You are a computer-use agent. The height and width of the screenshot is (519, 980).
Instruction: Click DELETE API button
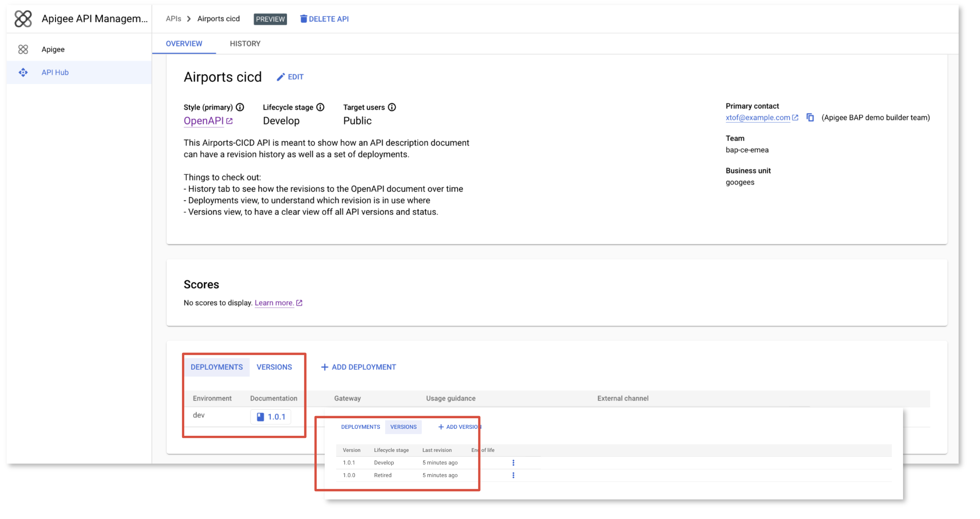(x=324, y=19)
